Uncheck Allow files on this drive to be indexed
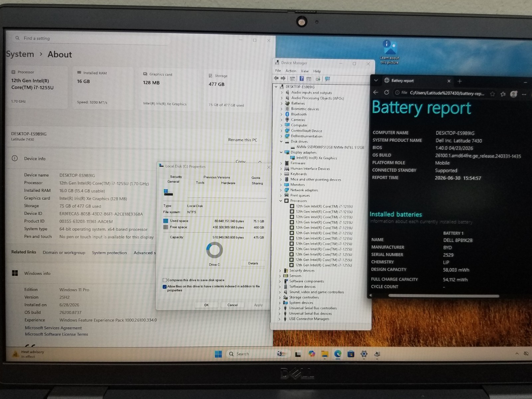Screen dimensions: 532x399 click(165, 286)
